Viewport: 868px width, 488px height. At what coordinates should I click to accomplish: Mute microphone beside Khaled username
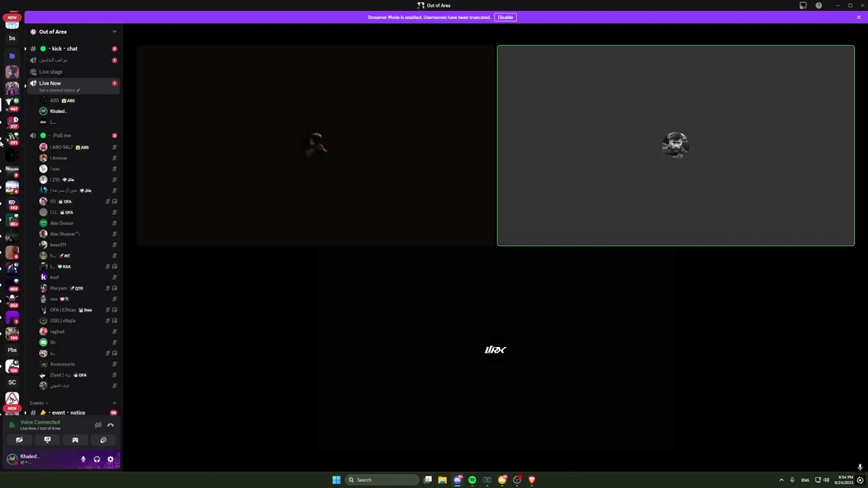83,460
